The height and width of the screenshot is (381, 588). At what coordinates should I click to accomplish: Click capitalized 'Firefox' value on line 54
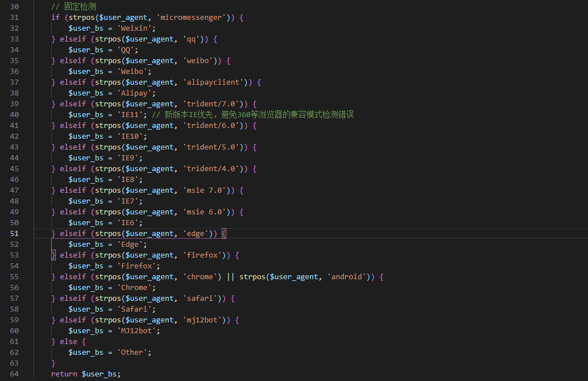[x=136, y=266]
